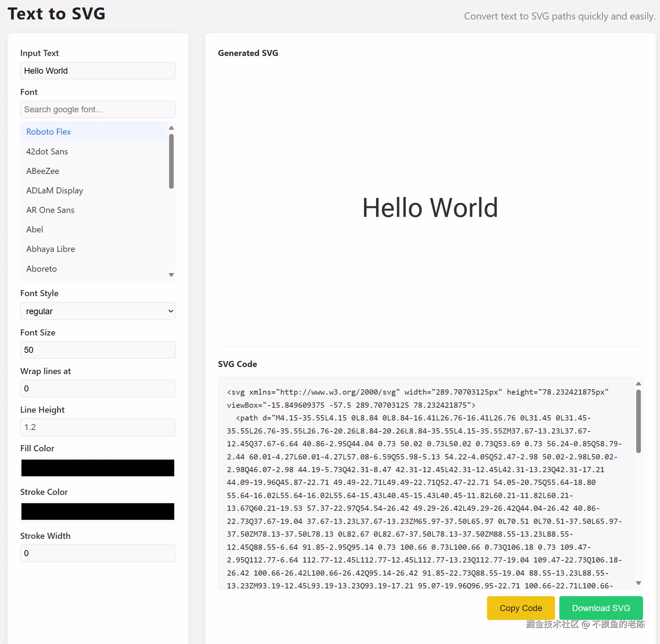
Task: Click SVG code box scroll-down arrow
Action: click(x=638, y=583)
